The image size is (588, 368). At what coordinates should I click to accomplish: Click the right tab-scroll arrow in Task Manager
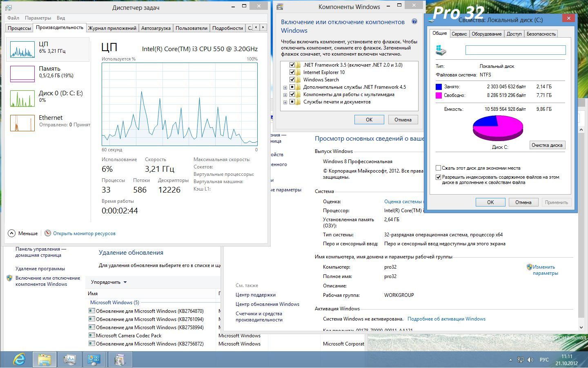(x=263, y=27)
